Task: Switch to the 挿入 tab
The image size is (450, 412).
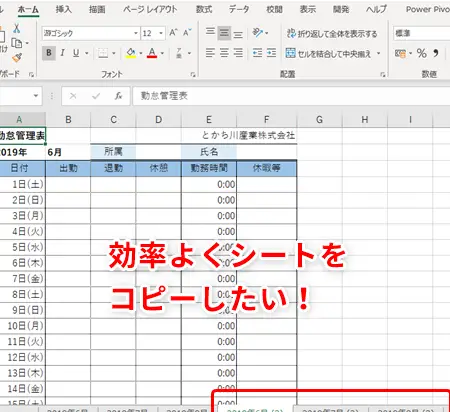Action: pos(63,9)
